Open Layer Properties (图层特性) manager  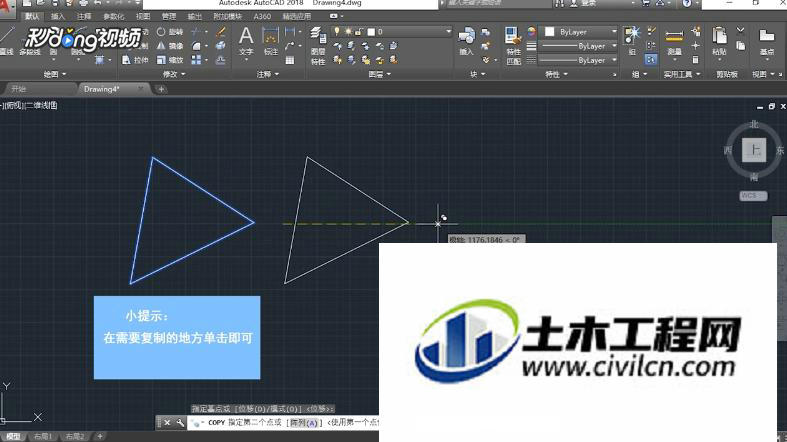(318, 46)
